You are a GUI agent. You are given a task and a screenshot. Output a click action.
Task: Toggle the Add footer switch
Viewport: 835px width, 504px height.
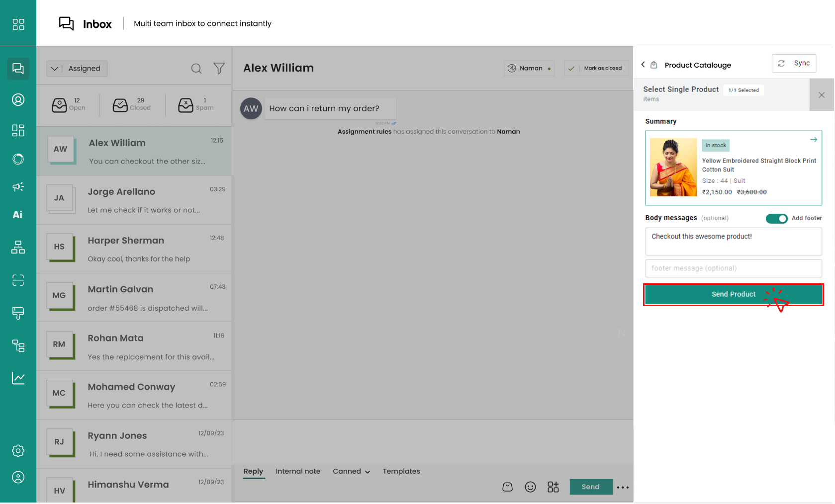coord(776,219)
